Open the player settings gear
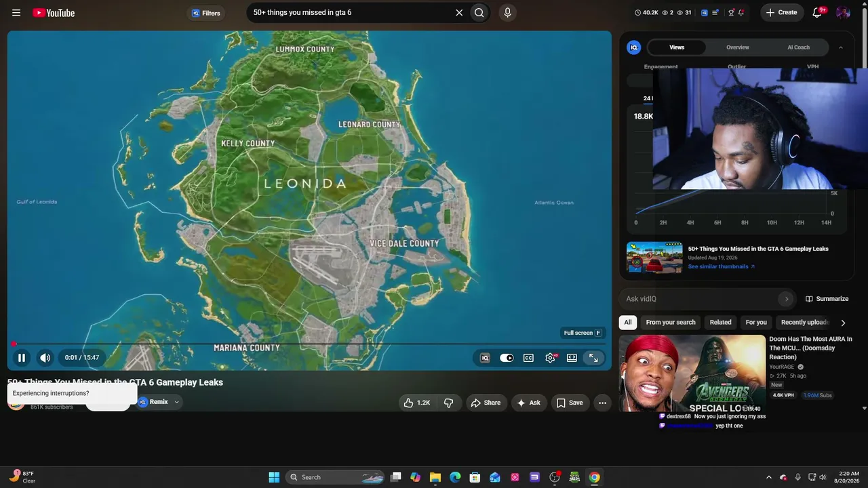The image size is (868, 488). point(550,358)
